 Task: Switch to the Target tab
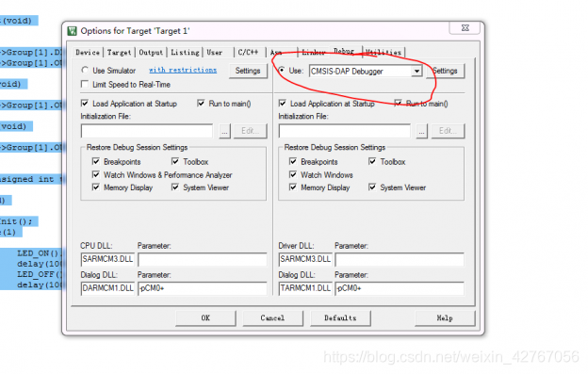[x=120, y=52]
